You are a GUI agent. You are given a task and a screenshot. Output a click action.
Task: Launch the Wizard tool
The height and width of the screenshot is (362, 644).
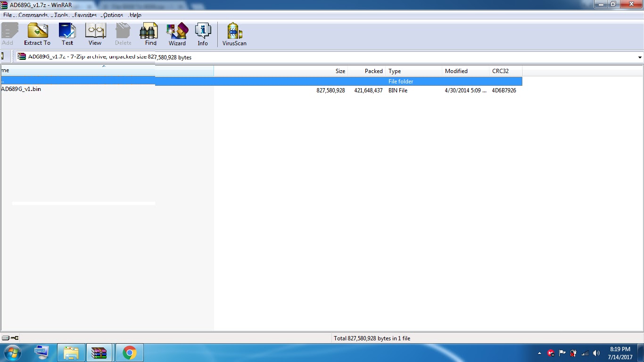tap(177, 34)
